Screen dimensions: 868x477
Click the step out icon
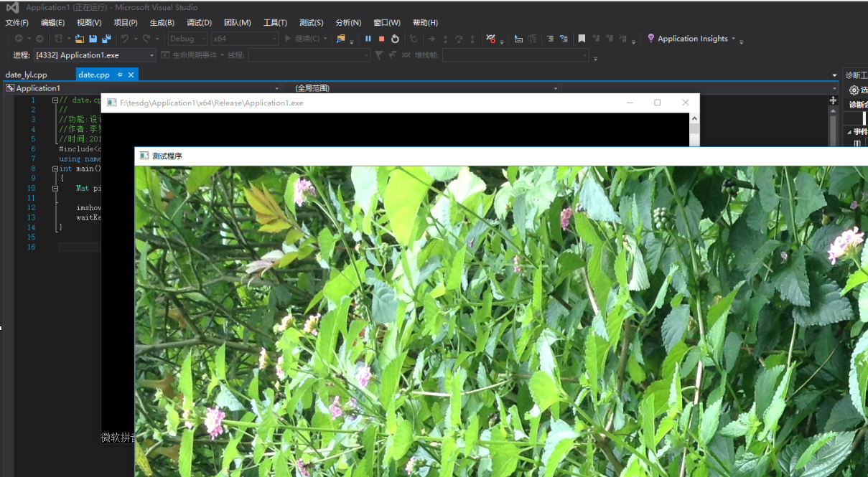point(472,39)
